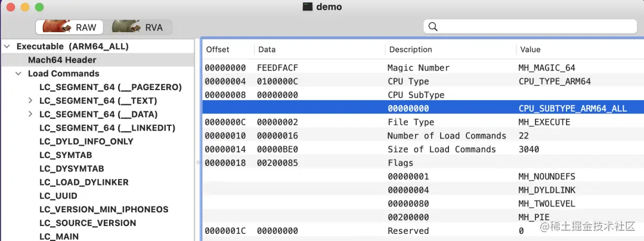Click the search magnifier icon
This screenshot has width=644, height=241.
tap(434, 27)
